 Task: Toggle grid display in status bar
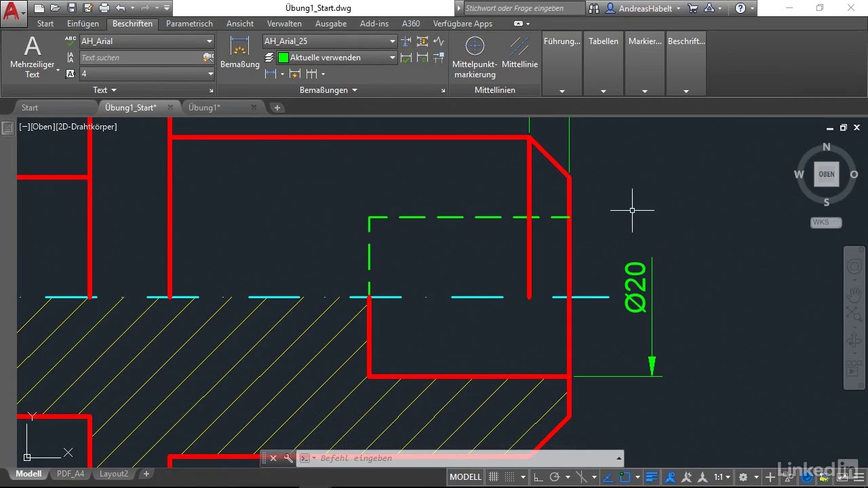point(494,477)
